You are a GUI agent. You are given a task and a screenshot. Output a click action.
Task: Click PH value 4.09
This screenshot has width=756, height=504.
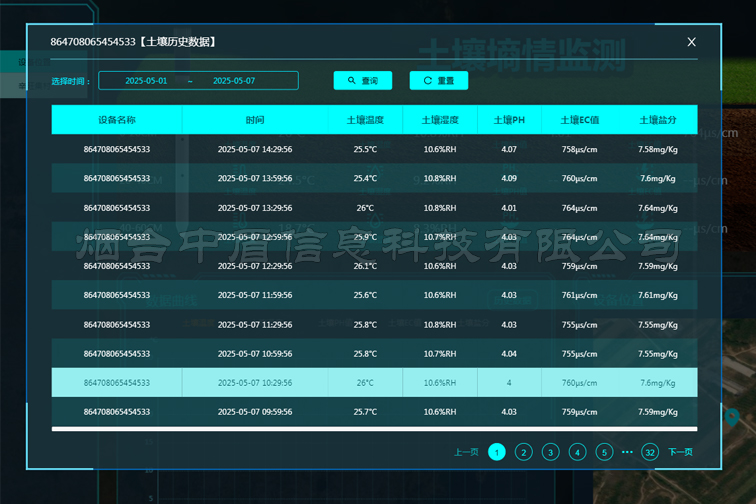point(509,178)
